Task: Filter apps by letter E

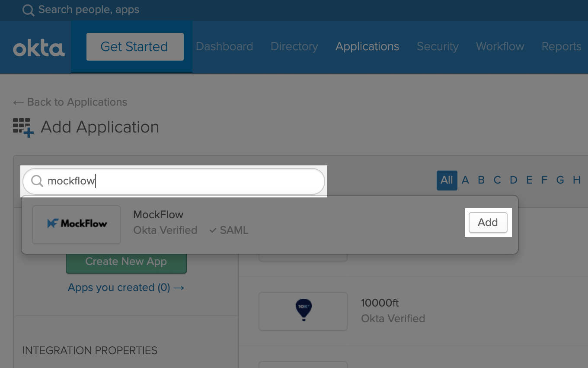Action: pyautogui.click(x=529, y=180)
